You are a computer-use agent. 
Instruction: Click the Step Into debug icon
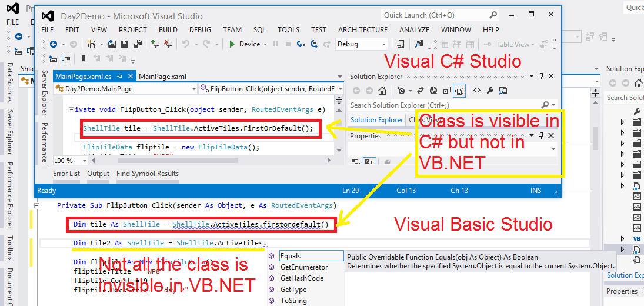[301, 44]
